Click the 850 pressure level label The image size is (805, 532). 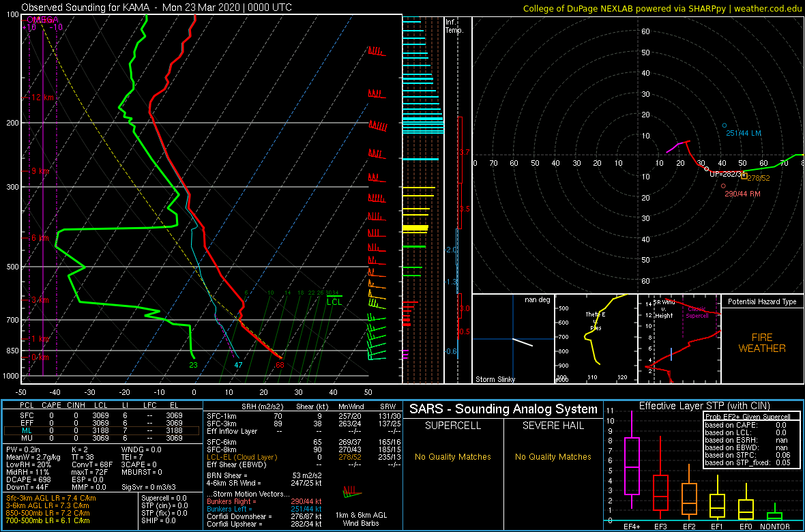click(x=12, y=351)
